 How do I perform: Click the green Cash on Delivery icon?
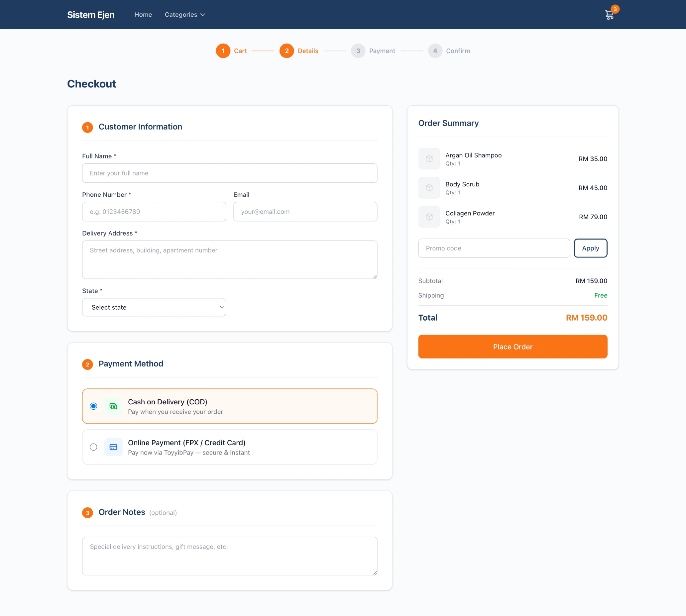point(113,406)
